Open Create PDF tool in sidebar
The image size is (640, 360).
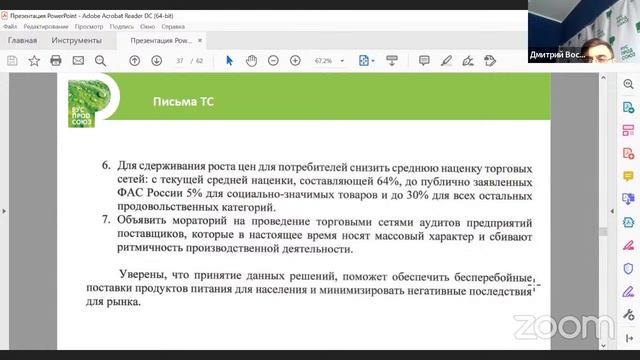click(629, 153)
